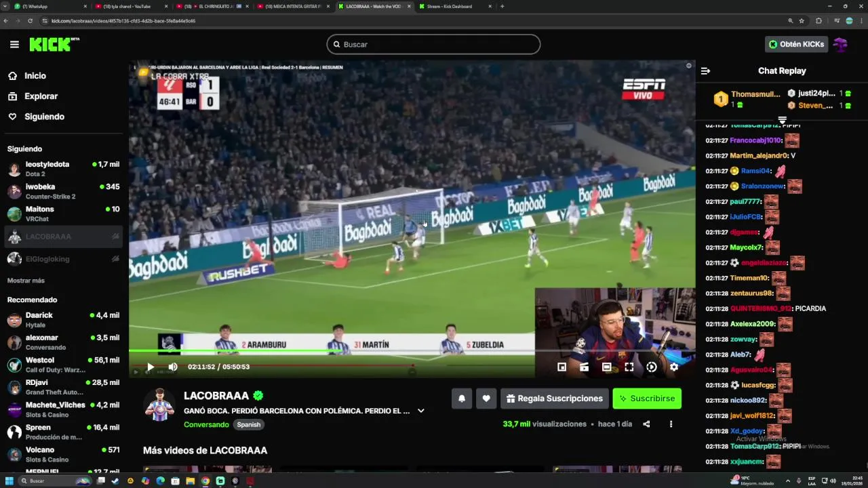Open recommended channel Westcol
Image resolution: width=868 pixels, height=488 pixels.
63,365
